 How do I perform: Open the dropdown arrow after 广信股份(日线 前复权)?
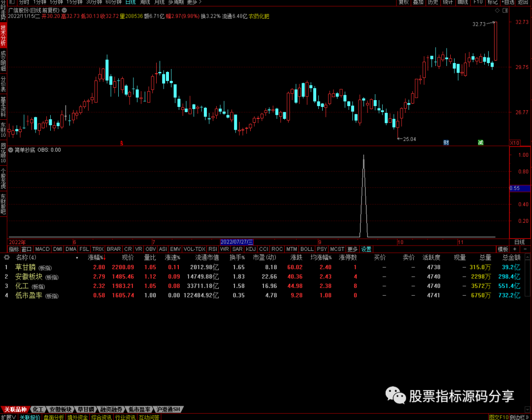64,10
